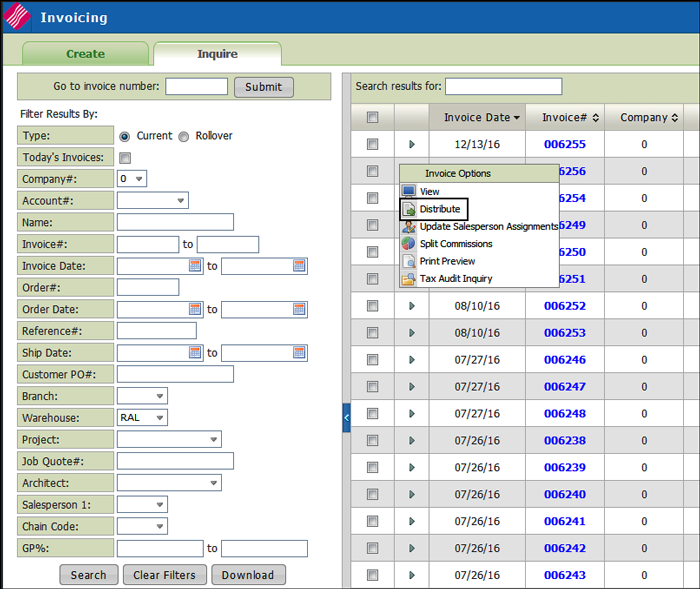700x589 pixels.
Task: Click the Print Preview icon in menu
Action: (408, 261)
